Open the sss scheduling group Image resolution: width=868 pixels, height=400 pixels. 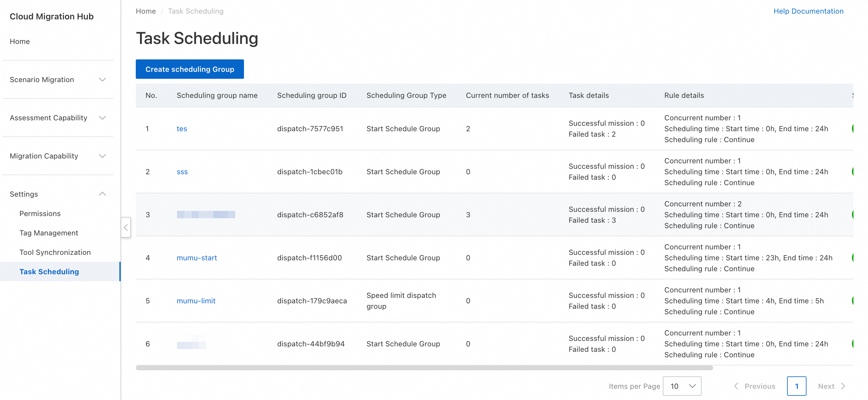coord(182,172)
